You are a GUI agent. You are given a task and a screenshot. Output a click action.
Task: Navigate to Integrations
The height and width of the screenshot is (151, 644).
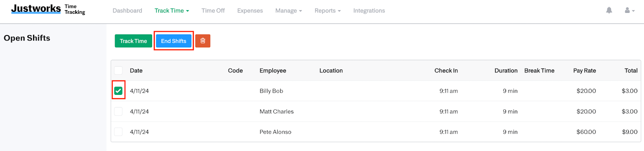[x=369, y=10]
